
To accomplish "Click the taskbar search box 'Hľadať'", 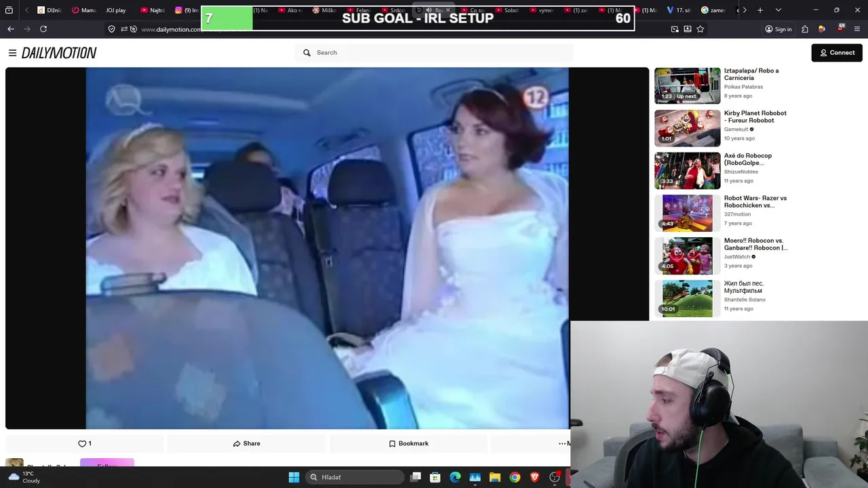I will 355,477.
